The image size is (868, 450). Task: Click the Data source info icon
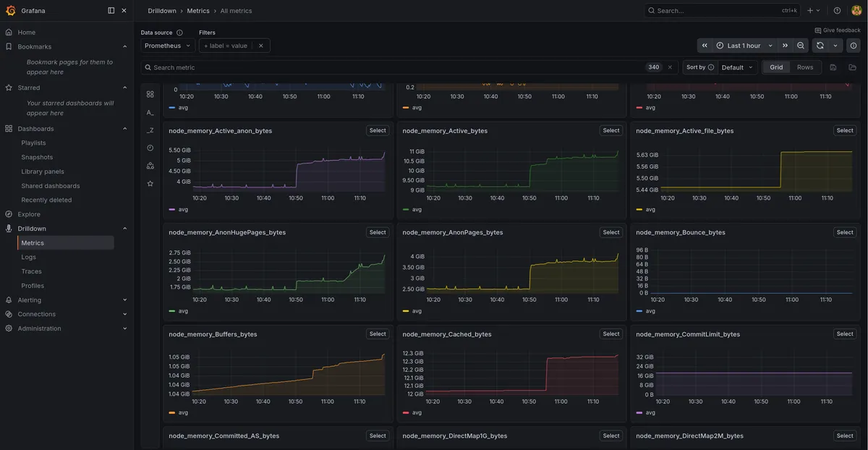tap(179, 33)
